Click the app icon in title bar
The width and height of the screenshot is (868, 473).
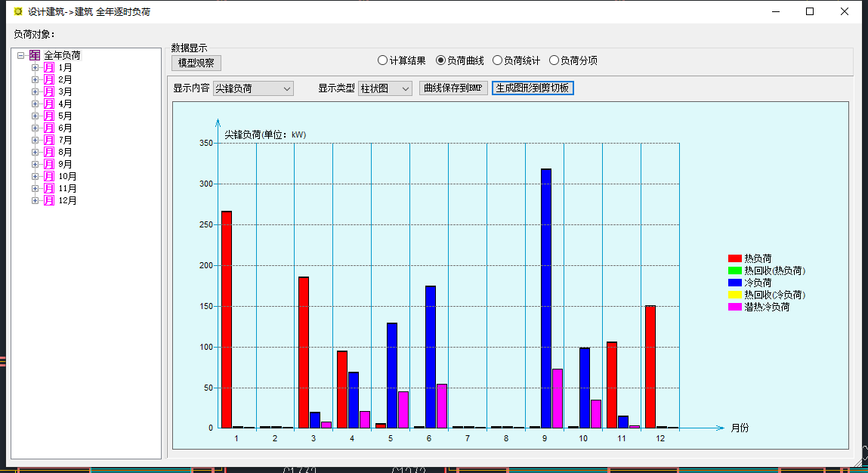[x=18, y=11]
